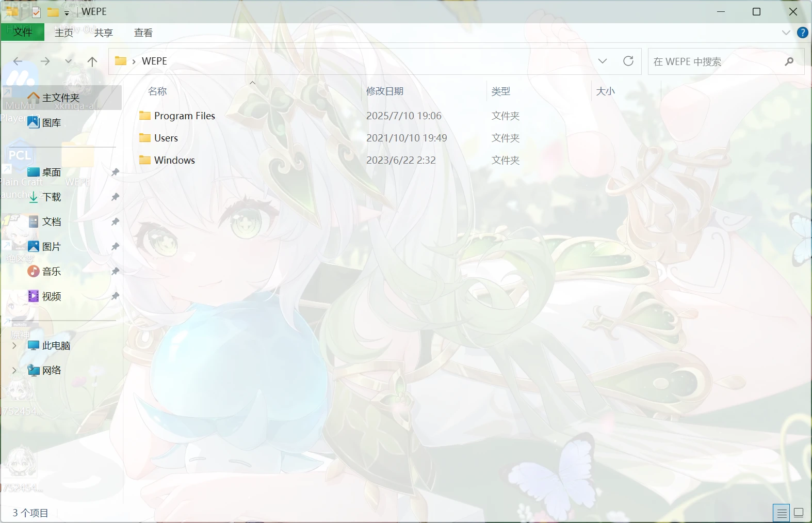Click the Back navigation arrow
Image resolution: width=812 pixels, height=523 pixels.
click(18, 61)
